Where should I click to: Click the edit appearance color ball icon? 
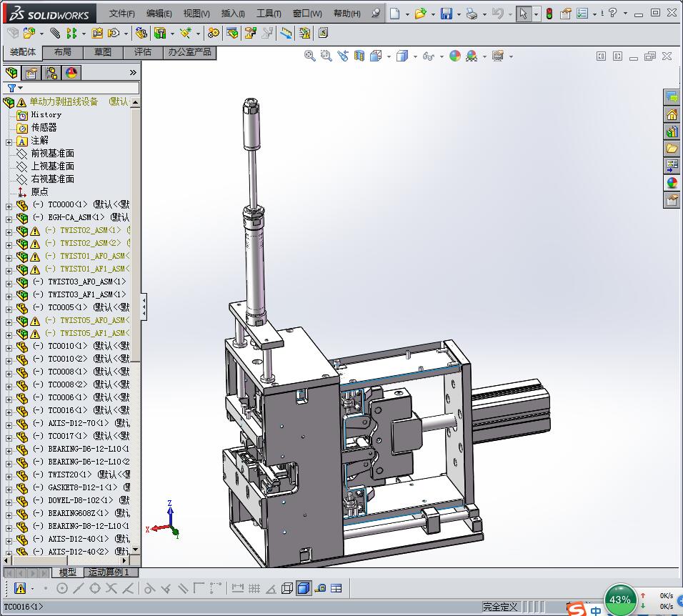tap(455, 56)
